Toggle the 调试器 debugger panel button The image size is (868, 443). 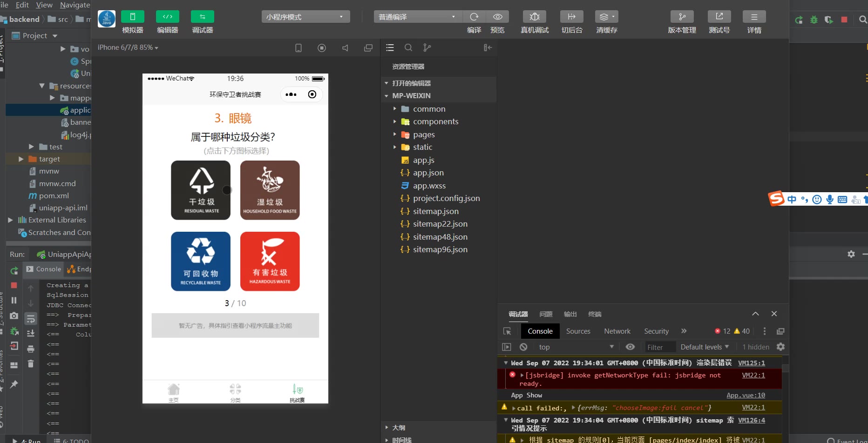202,17
